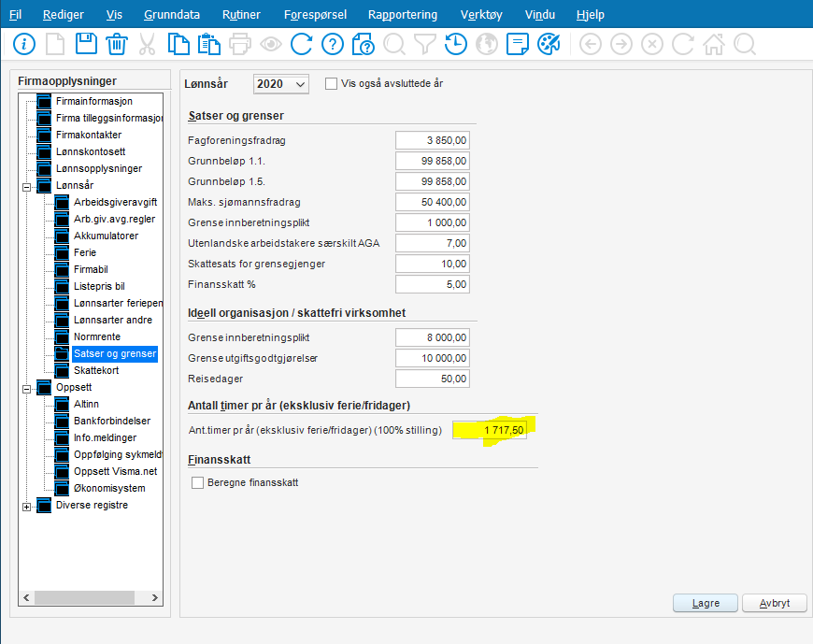Open the Rediger menu

[x=64, y=15]
